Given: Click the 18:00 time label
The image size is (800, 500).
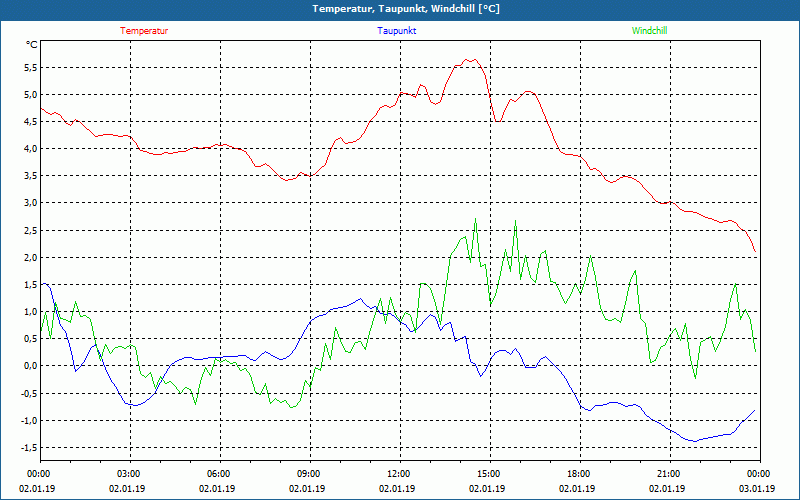Looking at the screenshot, I should (578, 474).
